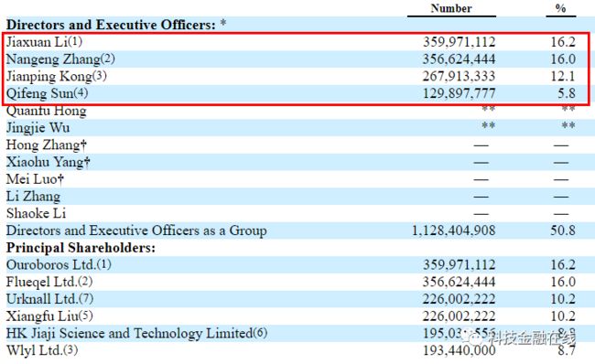Click the Number dash in the Hong Zhang row
This screenshot has width=595, height=364.
tap(481, 145)
